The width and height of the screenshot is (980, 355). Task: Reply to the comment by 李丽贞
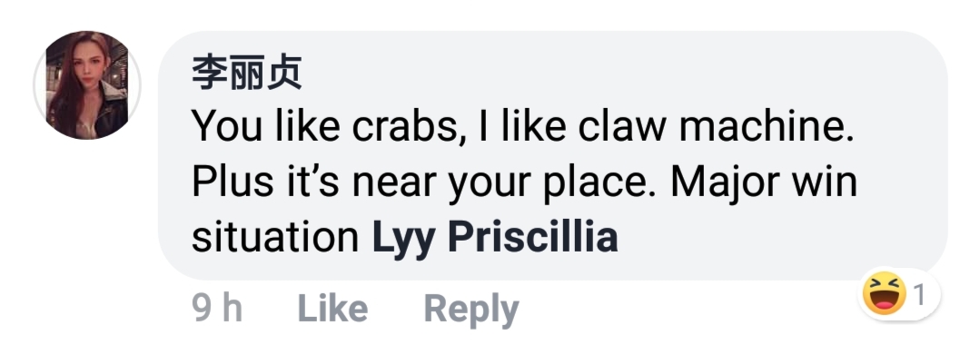click(471, 310)
